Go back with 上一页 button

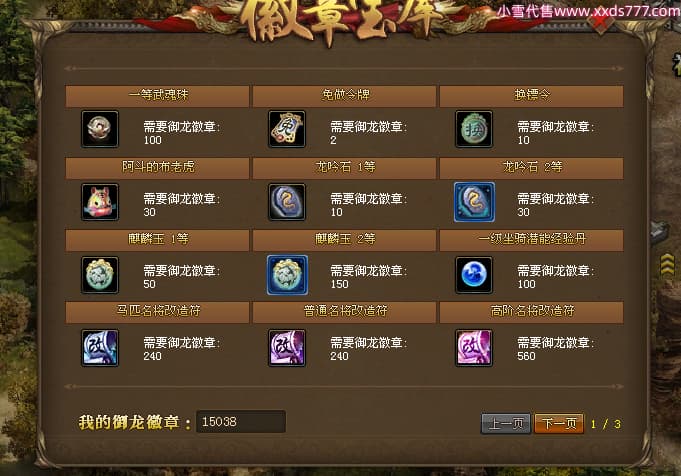pos(506,423)
